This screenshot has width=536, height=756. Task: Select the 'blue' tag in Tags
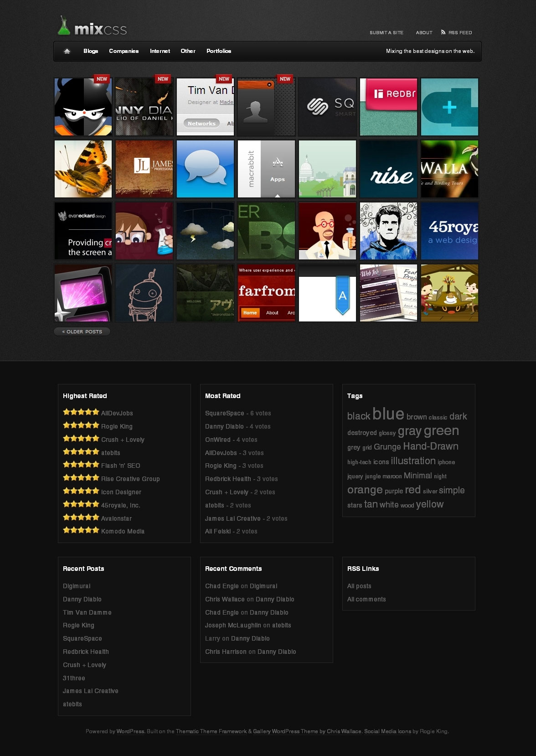click(388, 414)
